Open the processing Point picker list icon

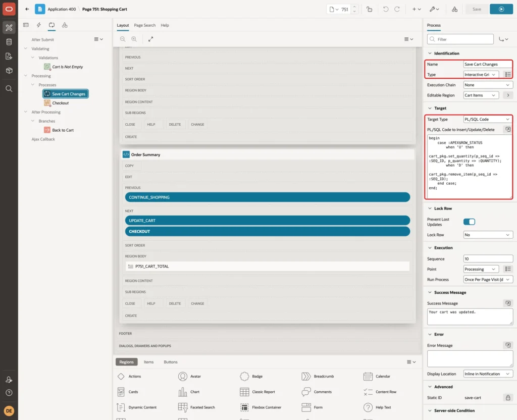pyautogui.click(x=508, y=269)
